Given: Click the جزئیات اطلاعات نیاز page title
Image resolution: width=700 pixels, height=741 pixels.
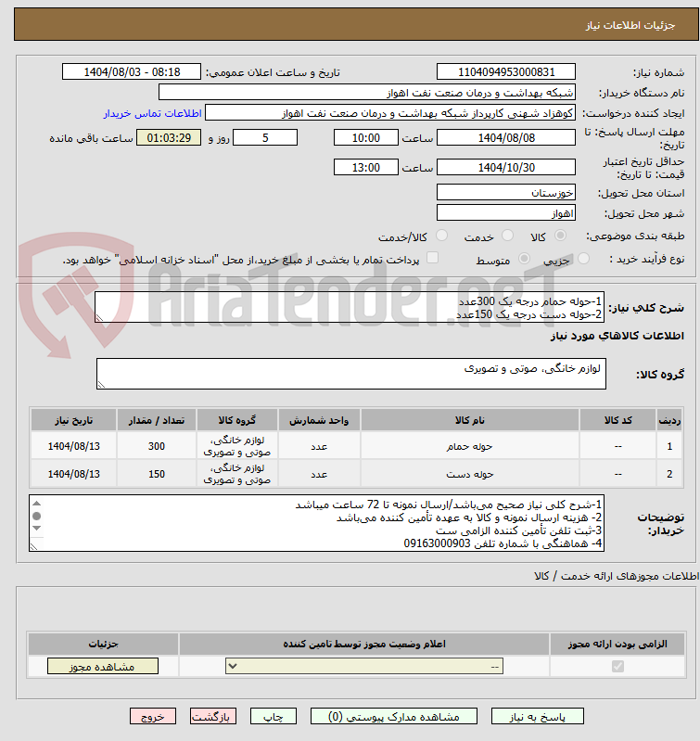Looking at the screenshot, I should point(630,25).
